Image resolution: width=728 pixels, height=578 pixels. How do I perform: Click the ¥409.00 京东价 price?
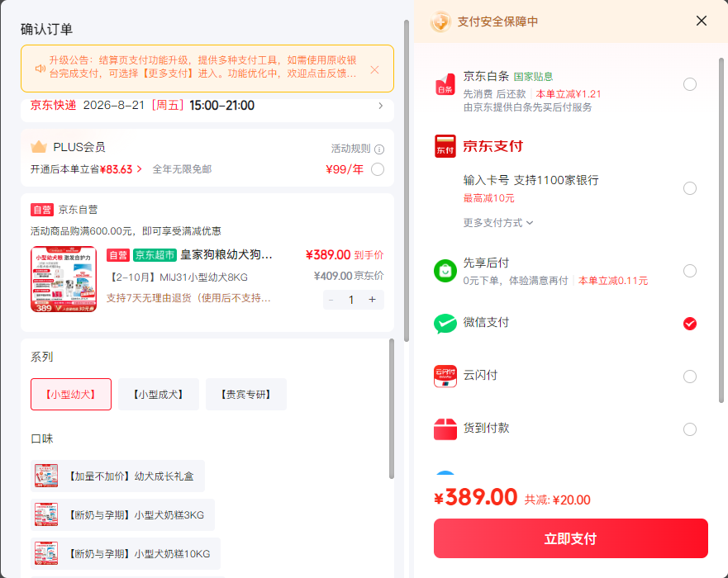(349, 276)
